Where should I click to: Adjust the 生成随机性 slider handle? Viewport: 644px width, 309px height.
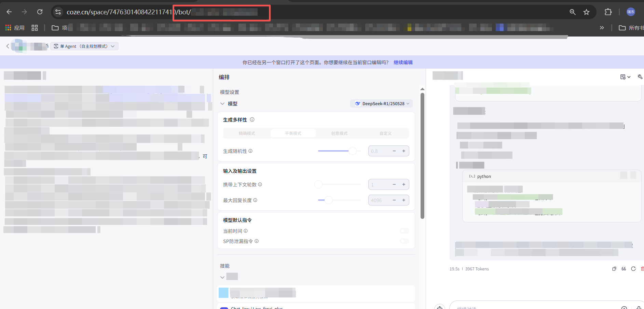(353, 151)
